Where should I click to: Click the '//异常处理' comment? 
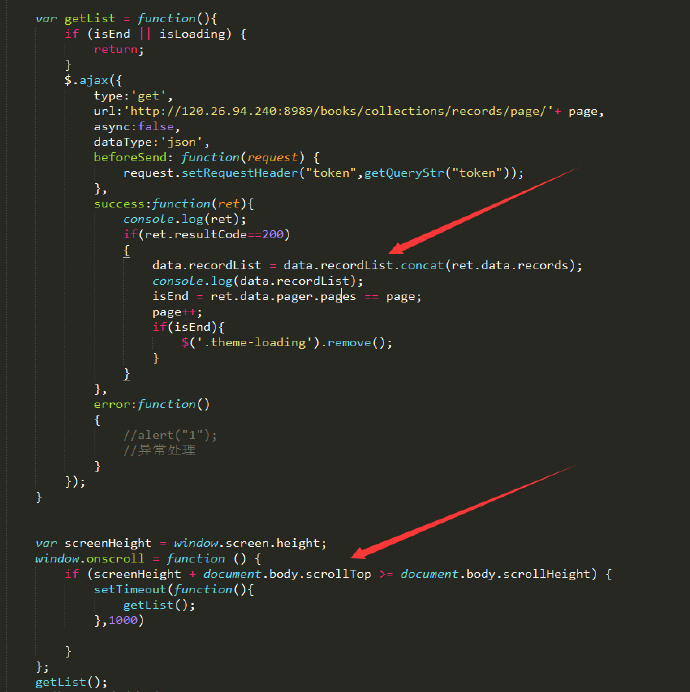coord(159,451)
